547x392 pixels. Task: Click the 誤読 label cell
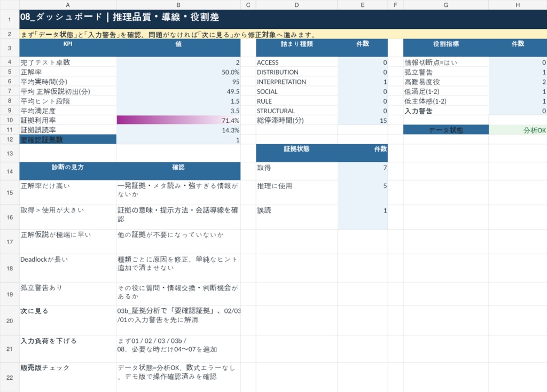(x=296, y=217)
